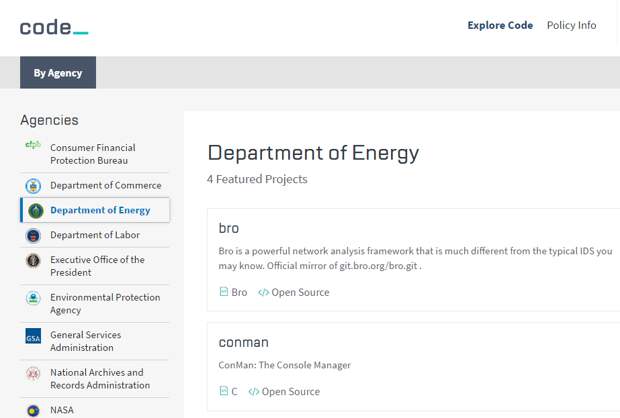Image resolution: width=620 pixels, height=418 pixels.
Task: Click Open Source label in conman card
Action: (x=291, y=392)
